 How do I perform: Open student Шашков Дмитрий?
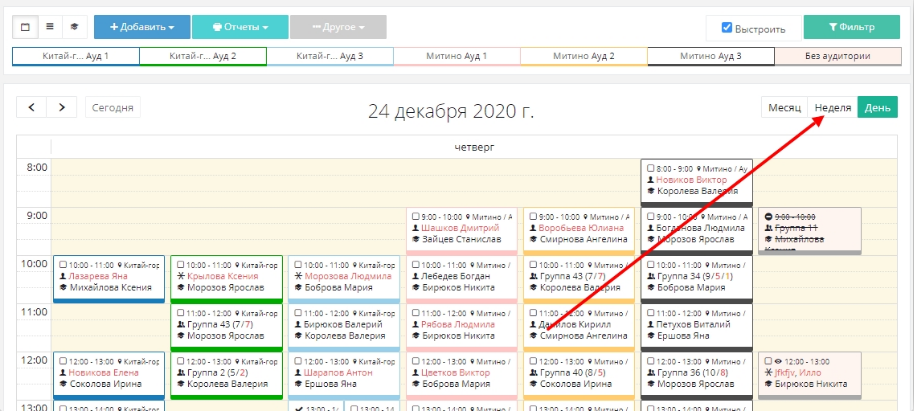point(460,228)
